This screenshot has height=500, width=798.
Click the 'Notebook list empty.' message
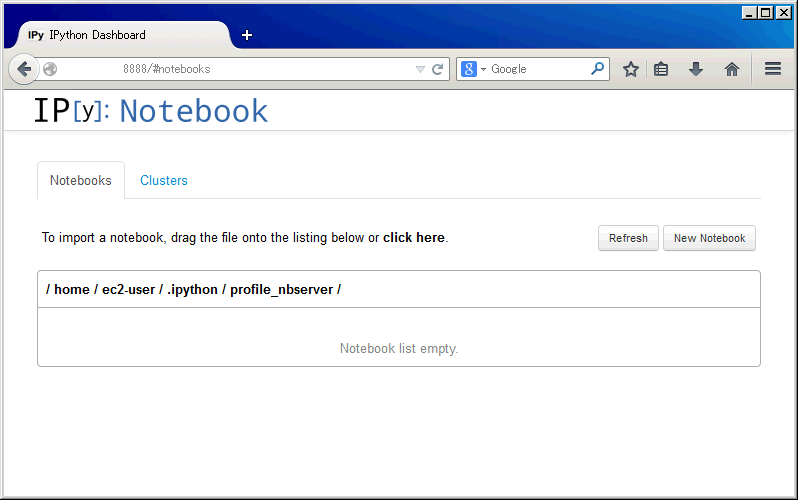point(399,348)
